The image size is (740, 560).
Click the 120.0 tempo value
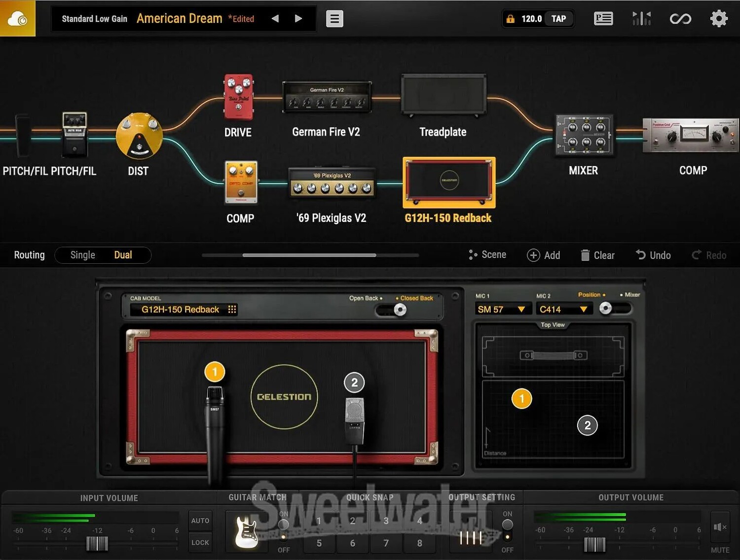tap(531, 19)
